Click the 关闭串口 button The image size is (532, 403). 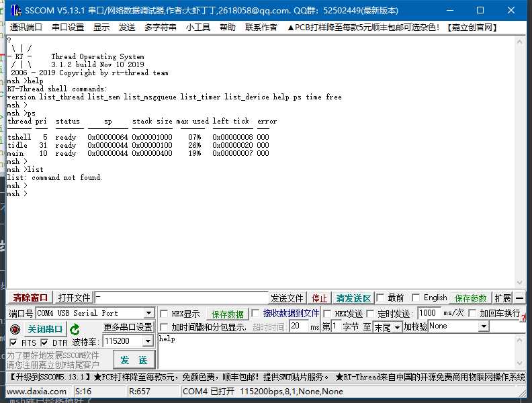coord(45,329)
